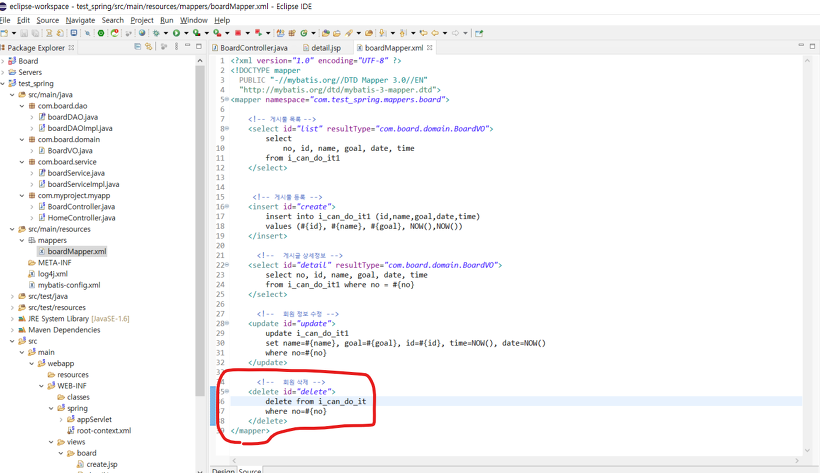
Task: Minimize the Package Explorer panel
Action: 187,46
